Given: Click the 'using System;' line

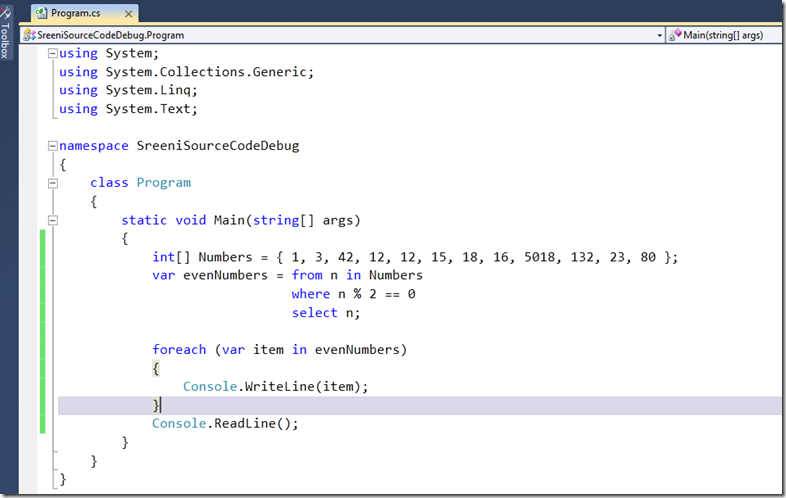Looking at the screenshot, I should coord(109,53).
